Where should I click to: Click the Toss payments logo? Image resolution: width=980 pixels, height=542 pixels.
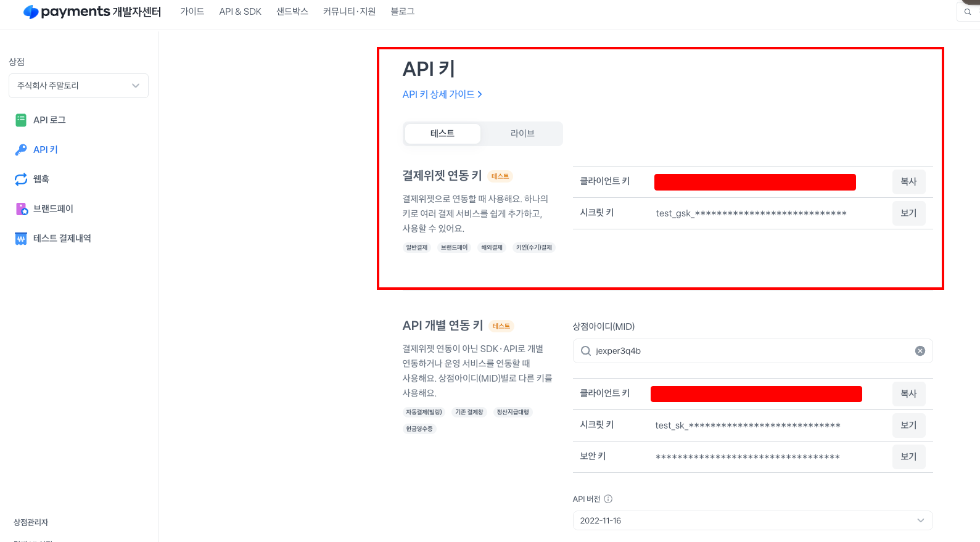[x=92, y=12]
